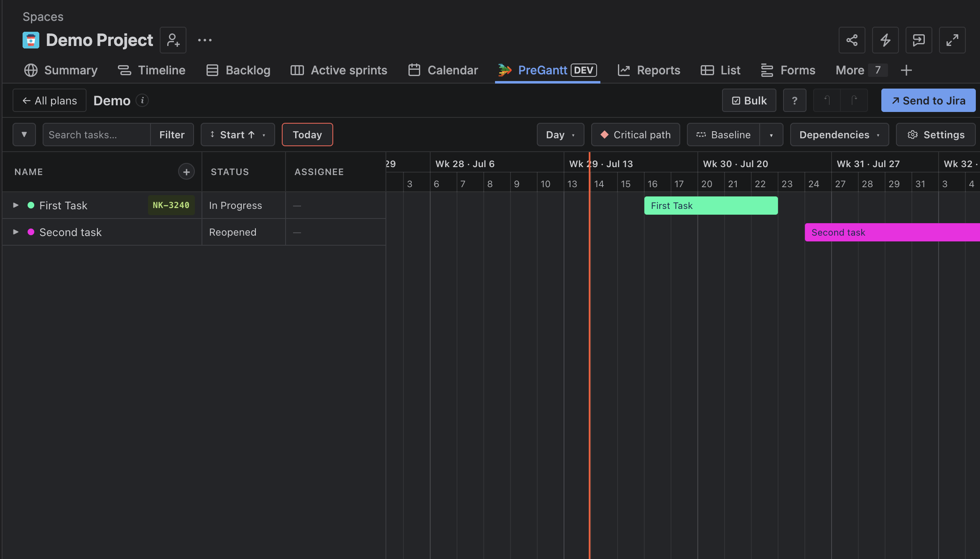Open the Day zoom level dropdown
The width and height of the screenshot is (980, 559).
(x=560, y=135)
